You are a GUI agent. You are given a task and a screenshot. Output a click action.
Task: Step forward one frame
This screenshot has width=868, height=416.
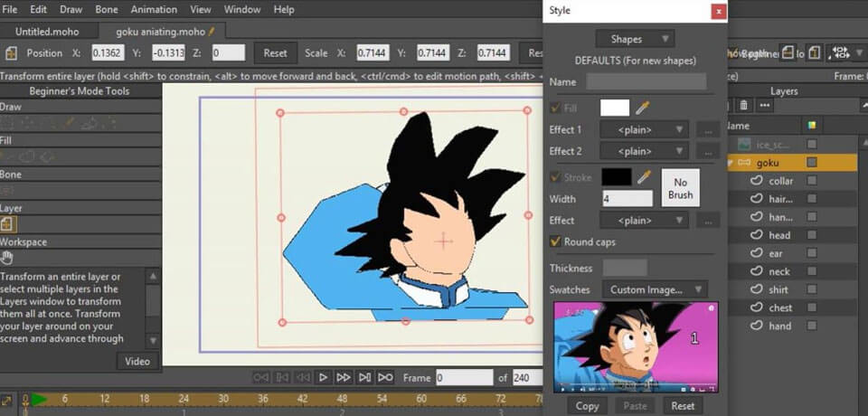pyautogui.click(x=344, y=378)
